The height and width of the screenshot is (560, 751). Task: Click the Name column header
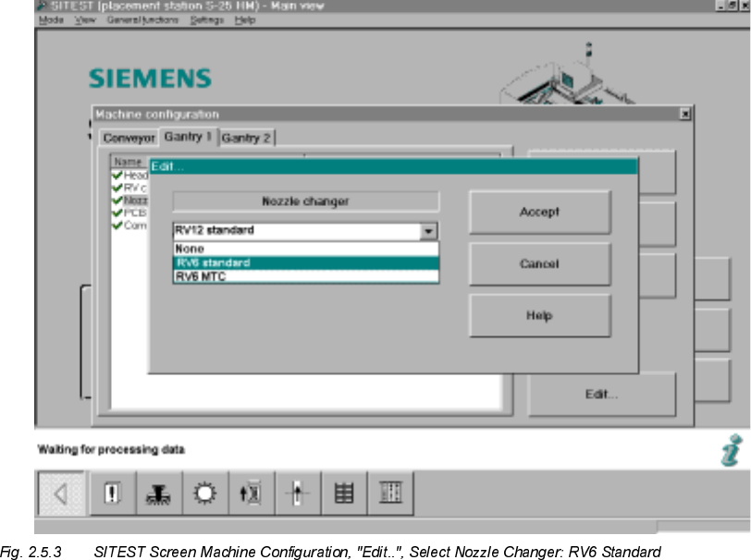128,162
